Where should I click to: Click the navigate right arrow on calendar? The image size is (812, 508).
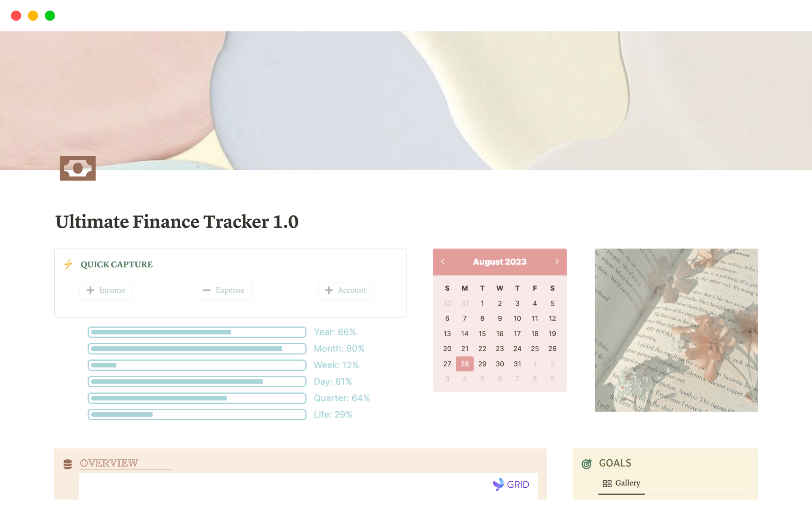point(556,262)
